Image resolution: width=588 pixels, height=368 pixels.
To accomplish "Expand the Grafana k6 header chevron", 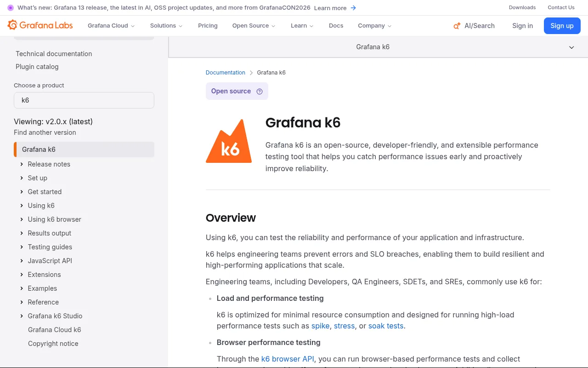I will [571, 47].
